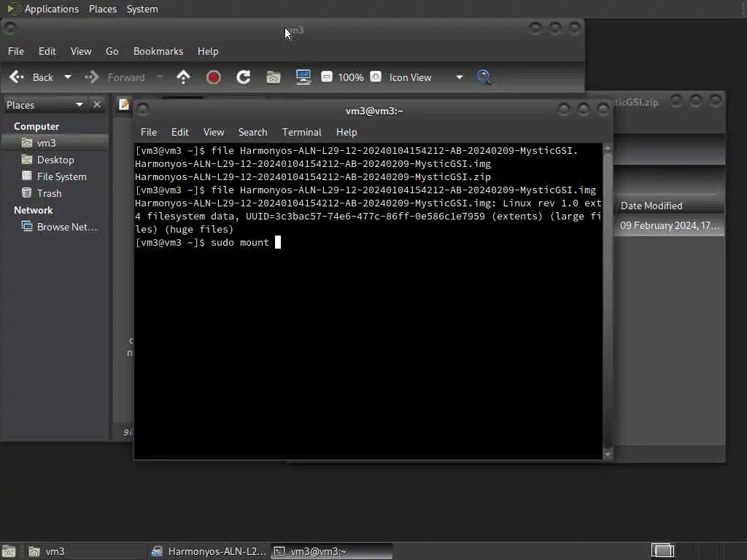Viewport: 747px width, 560px height.
Task: Click the Desktop folder icon in sidebar
Action: (x=27, y=160)
